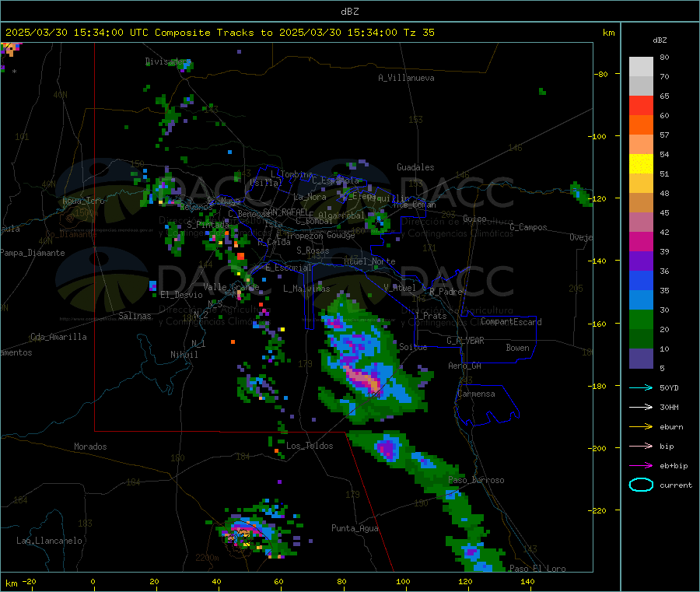Select the magenta 42 dBZ color swatch

[x=641, y=241]
